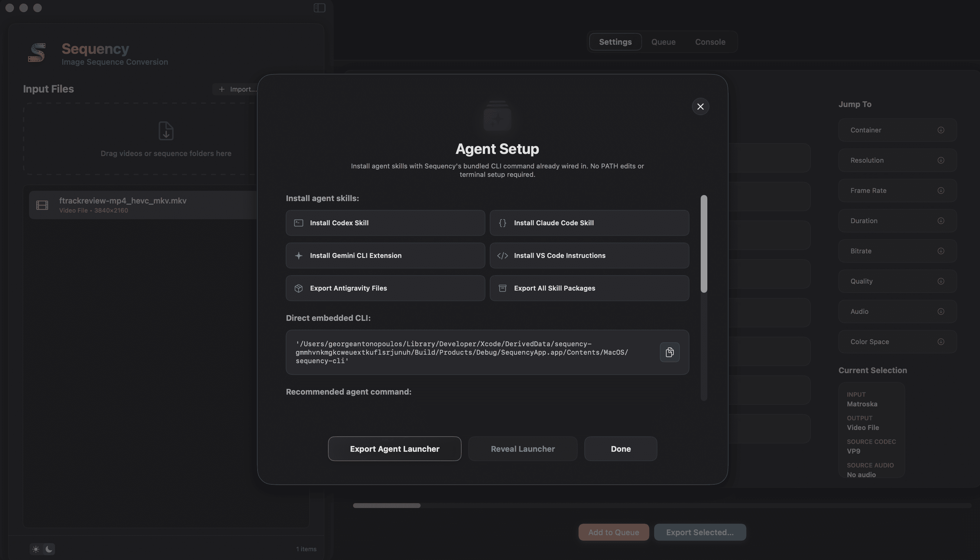Click the 'VP9' source codec value
This screenshot has height=560, width=980.
click(x=854, y=451)
